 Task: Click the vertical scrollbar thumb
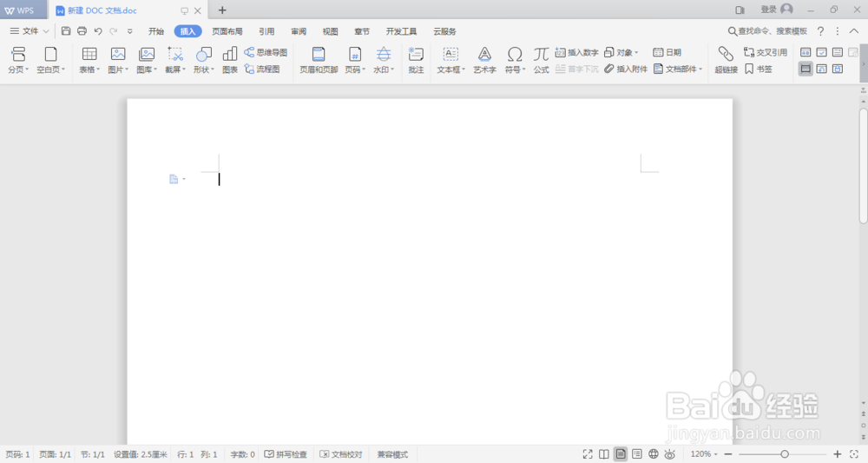[x=863, y=166]
